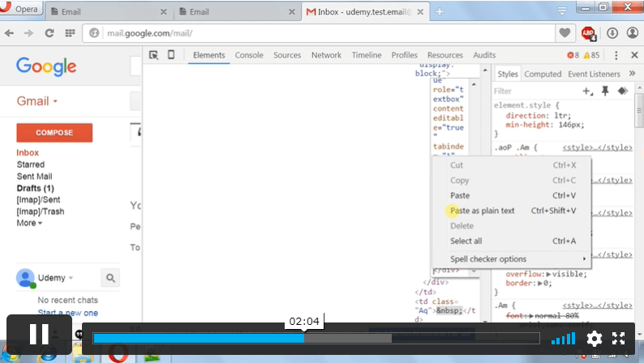The image size is (644, 363).
Task: Switch to the second Email tab
Action: [x=238, y=12]
